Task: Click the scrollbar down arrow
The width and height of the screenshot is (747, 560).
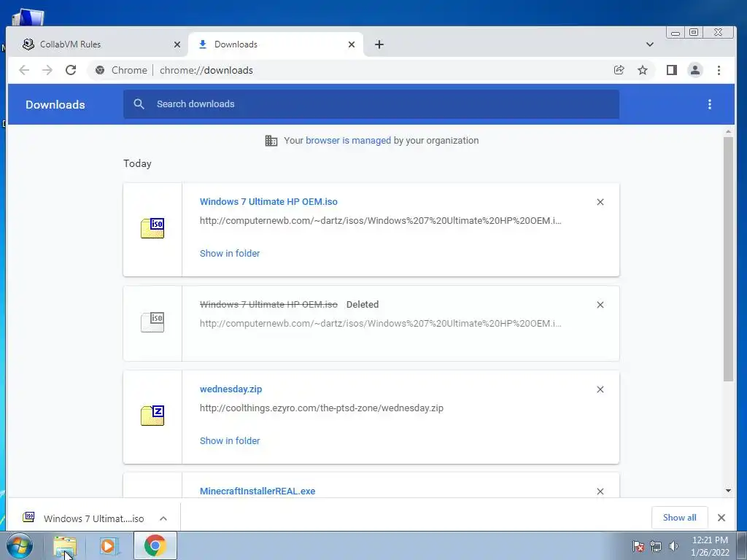Action: [728, 491]
